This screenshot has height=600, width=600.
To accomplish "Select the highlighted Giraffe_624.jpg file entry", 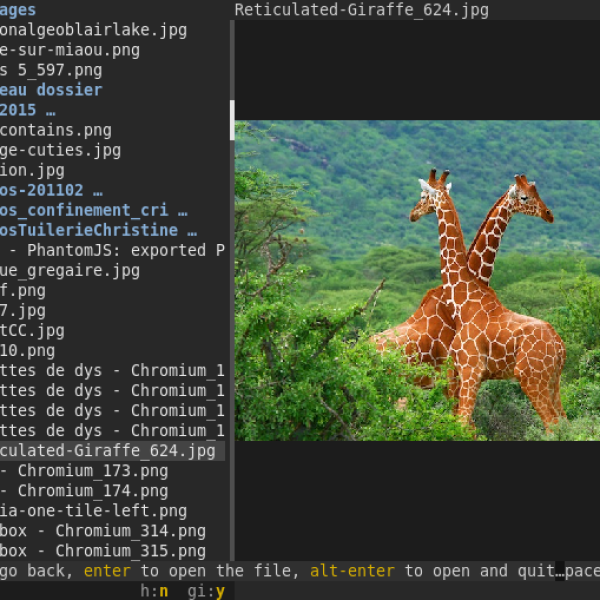I will coord(108,451).
